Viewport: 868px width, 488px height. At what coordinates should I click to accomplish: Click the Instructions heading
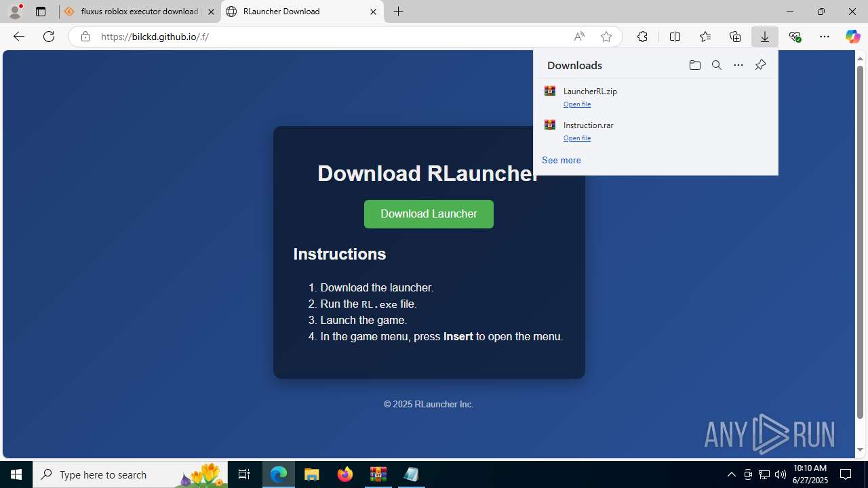click(x=340, y=254)
